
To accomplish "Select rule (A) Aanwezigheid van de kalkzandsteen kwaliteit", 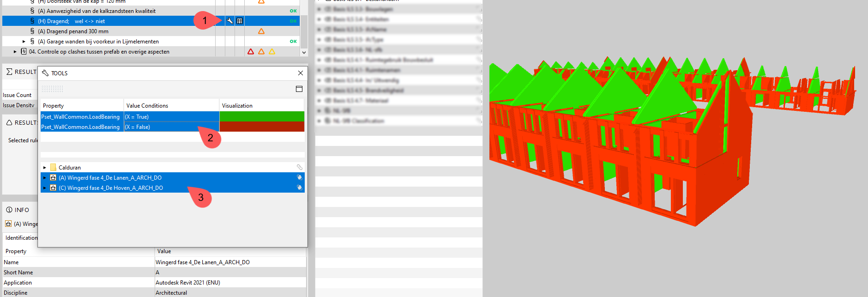I will point(96,11).
